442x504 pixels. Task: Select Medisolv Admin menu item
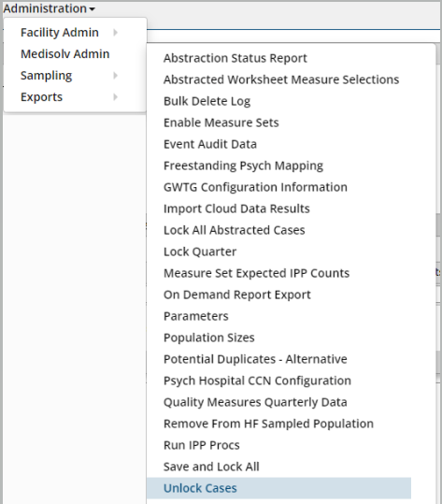65,54
